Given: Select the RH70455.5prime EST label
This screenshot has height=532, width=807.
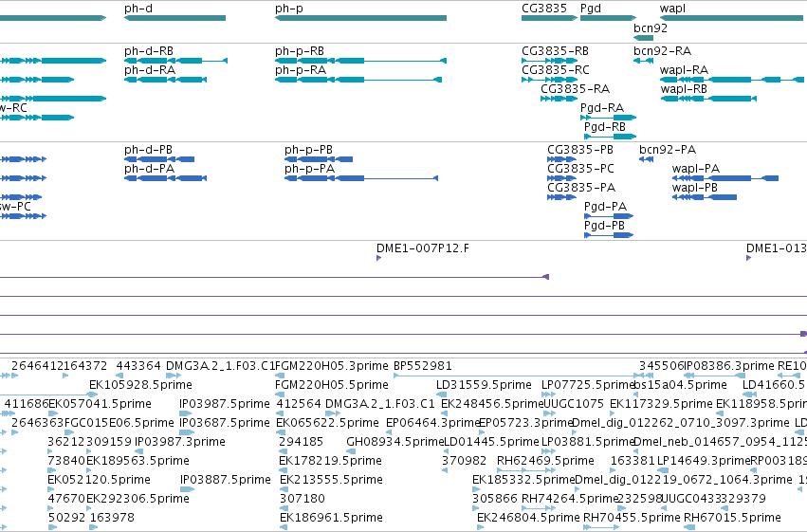Looking at the screenshot, I should pos(632,518).
